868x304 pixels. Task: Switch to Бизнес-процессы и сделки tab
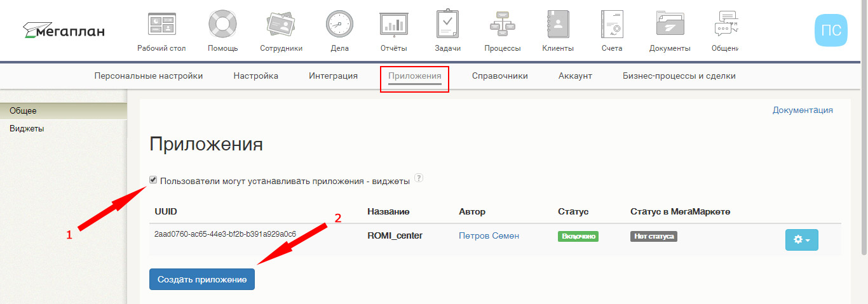[x=679, y=76]
